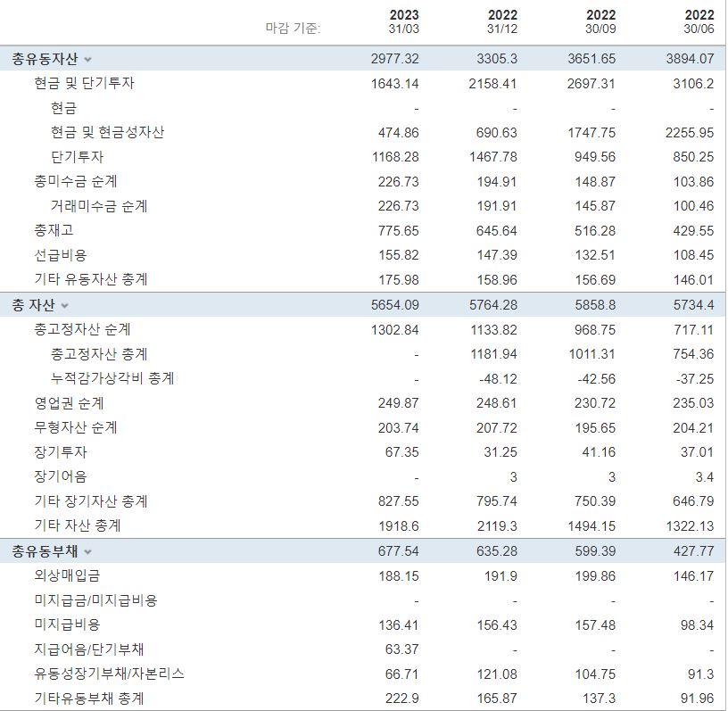728x711 pixels.
Task: Click the 총 자산 value 5654.09
Action: [395, 305]
